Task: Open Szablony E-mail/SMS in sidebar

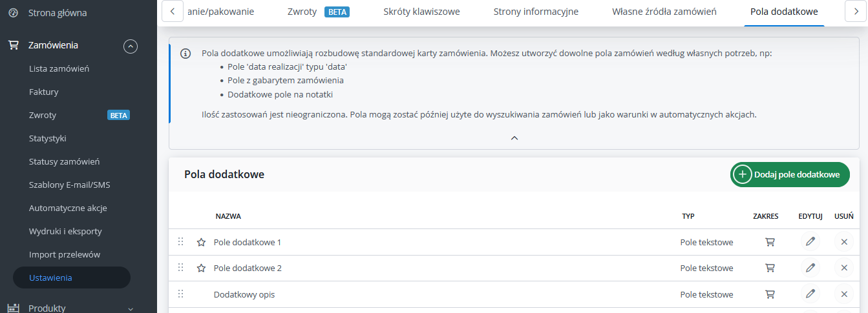Action: point(70,185)
